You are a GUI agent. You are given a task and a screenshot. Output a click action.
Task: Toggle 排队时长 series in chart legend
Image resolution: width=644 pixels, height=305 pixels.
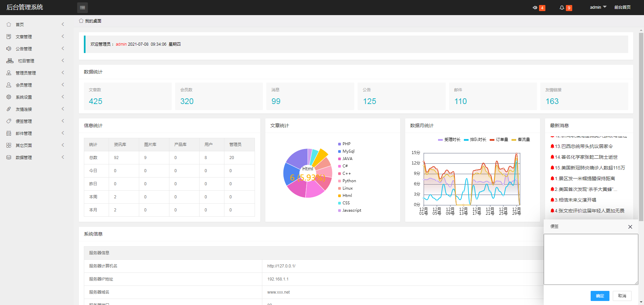pos(475,140)
